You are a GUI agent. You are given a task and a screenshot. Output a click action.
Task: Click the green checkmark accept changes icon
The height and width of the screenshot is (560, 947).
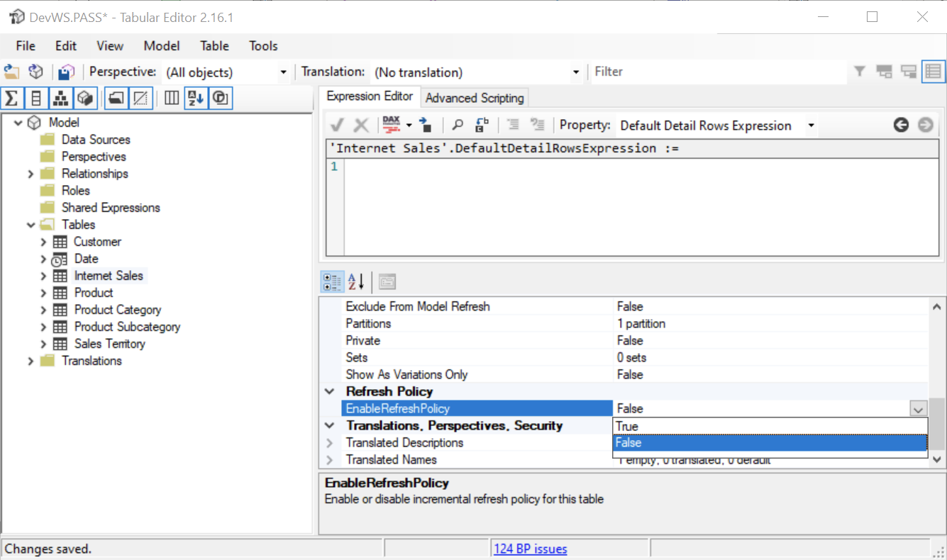point(337,125)
